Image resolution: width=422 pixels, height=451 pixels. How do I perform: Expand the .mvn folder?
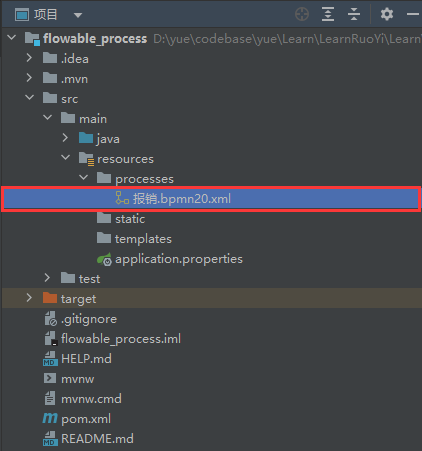pos(29,78)
